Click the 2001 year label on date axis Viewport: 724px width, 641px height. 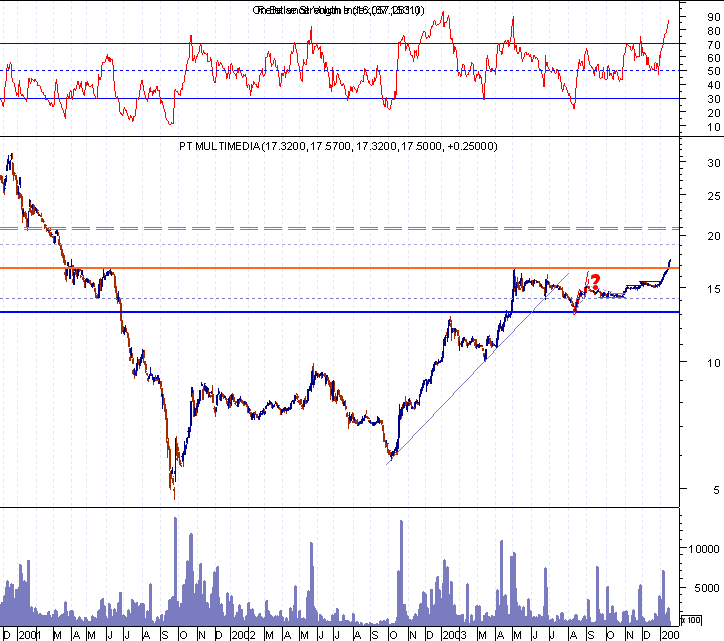(x=30, y=635)
